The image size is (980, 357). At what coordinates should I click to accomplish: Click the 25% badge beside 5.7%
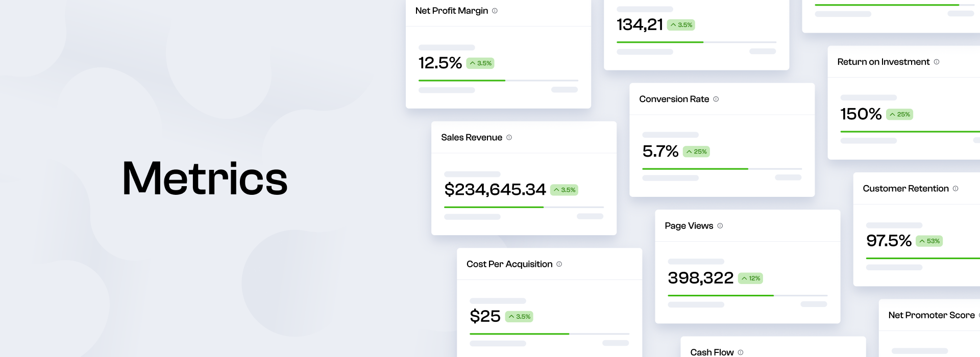tap(696, 151)
